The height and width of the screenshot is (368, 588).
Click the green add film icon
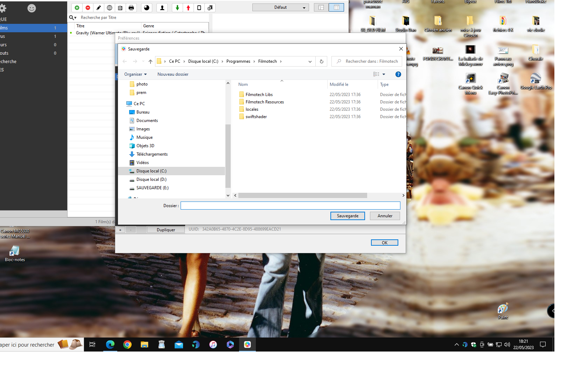click(x=77, y=8)
